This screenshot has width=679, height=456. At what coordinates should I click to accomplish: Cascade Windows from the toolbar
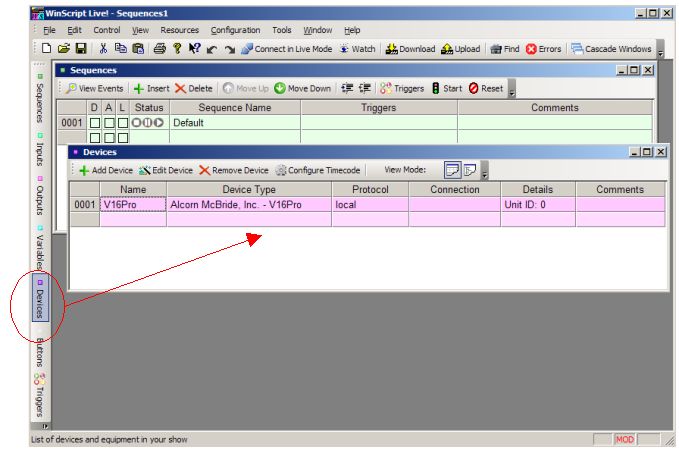point(611,49)
